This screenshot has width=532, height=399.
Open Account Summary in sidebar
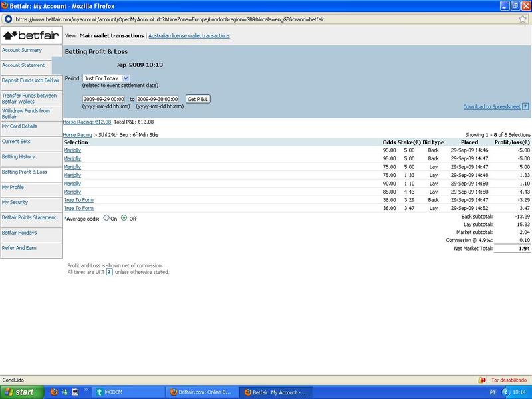[22, 50]
